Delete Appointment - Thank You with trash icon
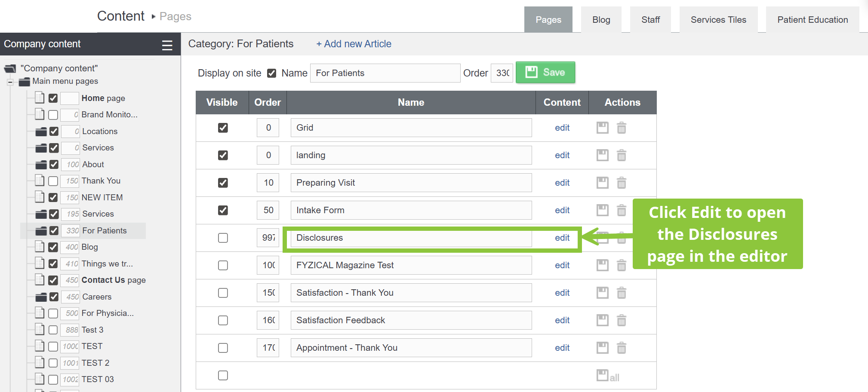Screen dimensions: 868x392 tap(622, 348)
